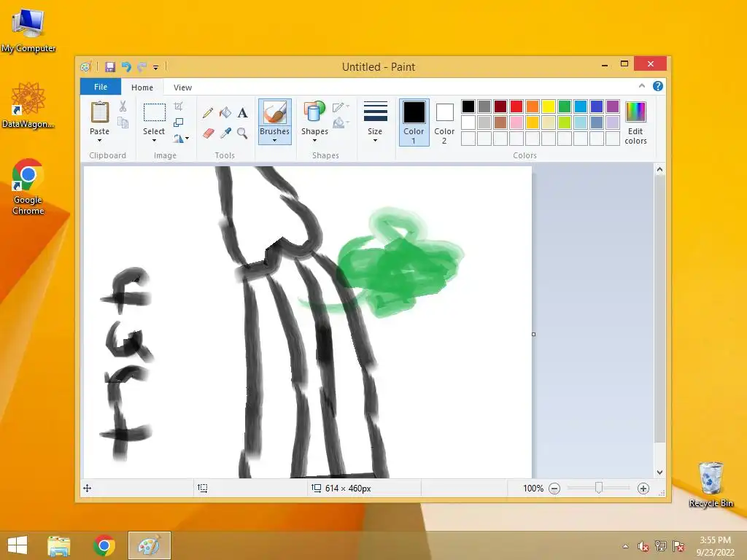747x560 pixels.
Task: Activate Color 2 white selector
Action: [444, 122]
